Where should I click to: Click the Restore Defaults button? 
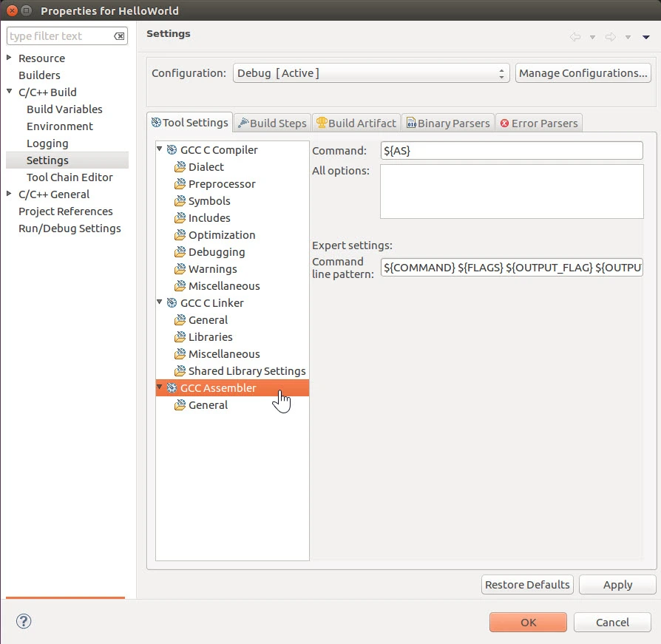pyautogui.click(x=527, y=585)
